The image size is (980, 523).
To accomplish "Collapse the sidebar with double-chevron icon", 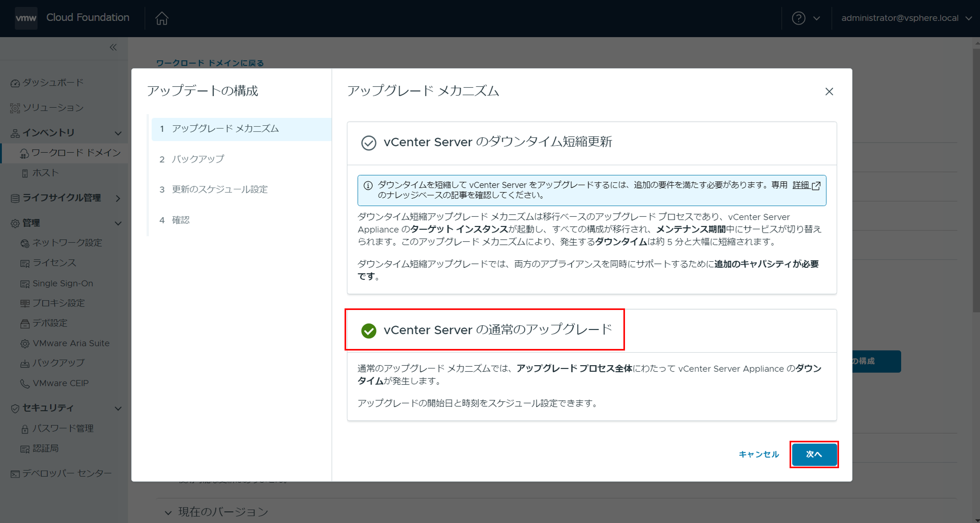I will 113,47.
